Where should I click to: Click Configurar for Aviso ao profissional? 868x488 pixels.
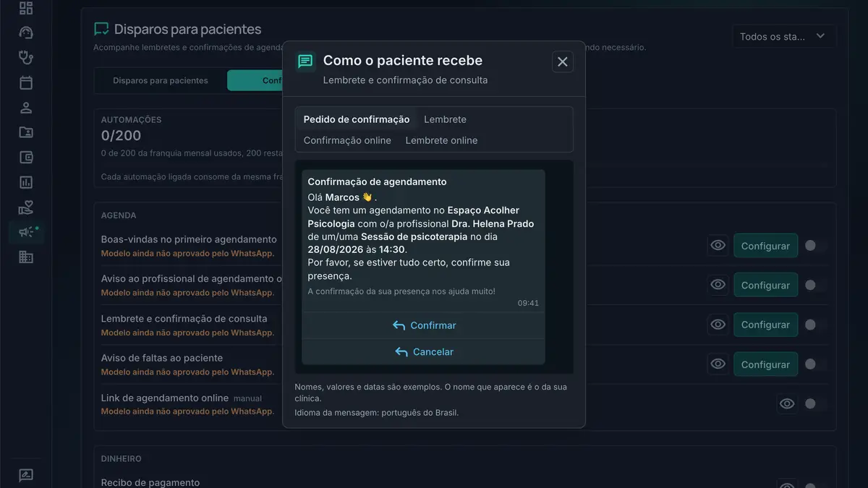pos(765,285)
